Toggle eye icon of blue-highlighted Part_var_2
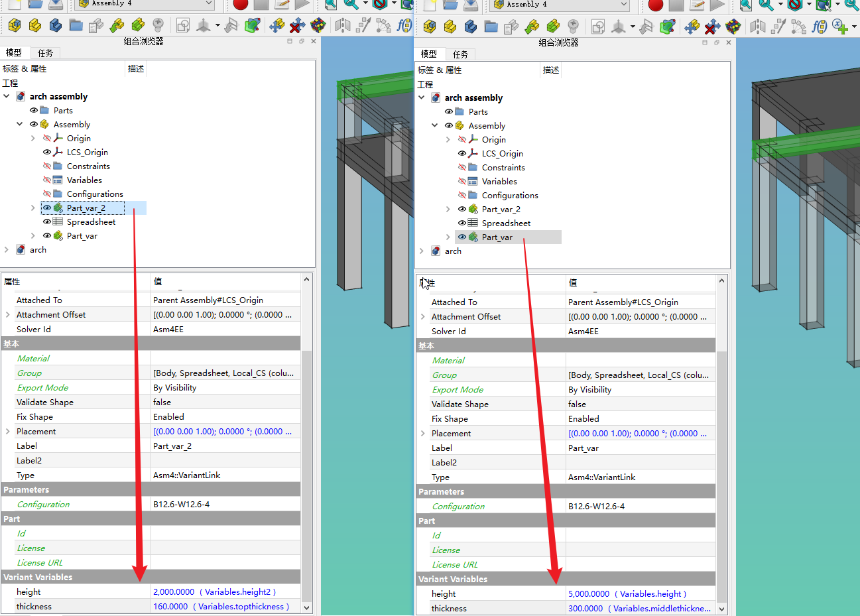The height and width of the screenshot is (616, 860). click(x=47, y=208)
